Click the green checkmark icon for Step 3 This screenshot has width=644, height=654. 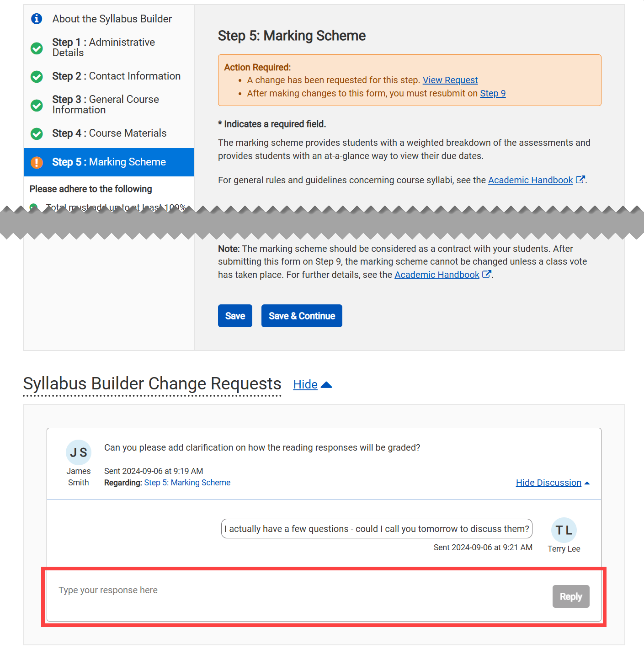tap(37, 105)
